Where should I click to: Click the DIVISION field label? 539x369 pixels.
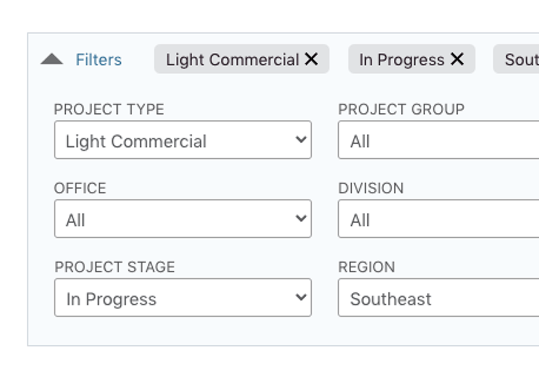[x=371, y=188]
